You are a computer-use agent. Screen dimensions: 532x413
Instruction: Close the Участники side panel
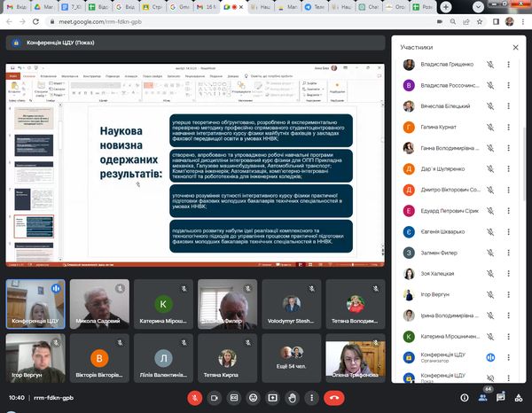516,47
